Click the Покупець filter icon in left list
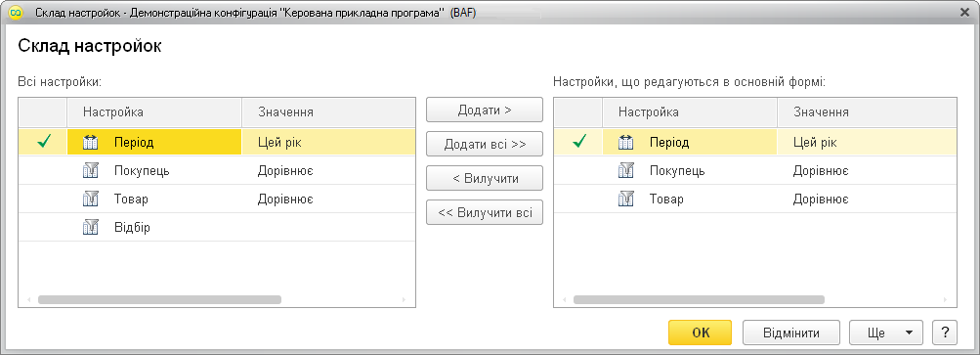Image resolution: width=980 pixels, height=355 pixels. [91, 170]
